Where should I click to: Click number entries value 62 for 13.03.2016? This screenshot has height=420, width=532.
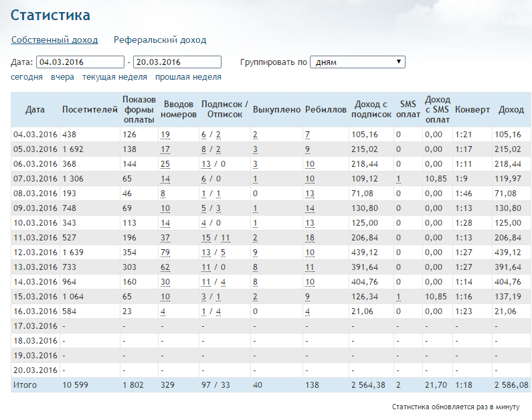[165, 267]
